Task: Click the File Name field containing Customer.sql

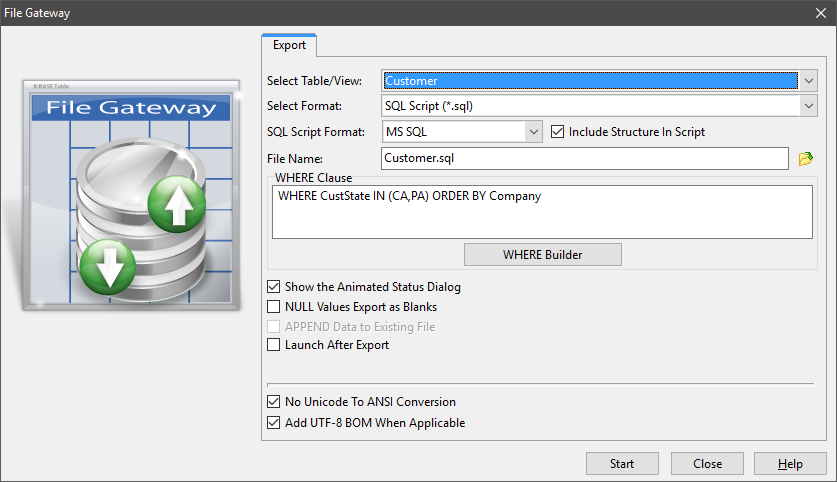Action: [x=585, y=158]
